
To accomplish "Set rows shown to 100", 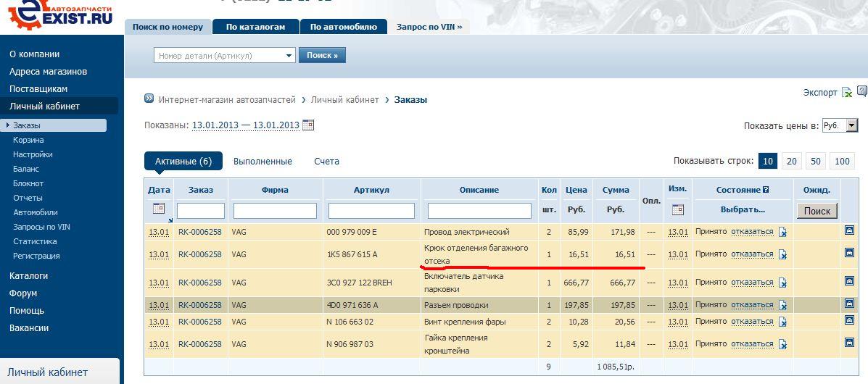I will [842, 161].
